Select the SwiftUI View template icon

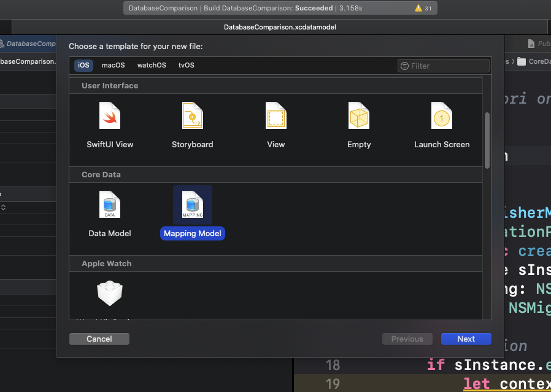point(109,115)
